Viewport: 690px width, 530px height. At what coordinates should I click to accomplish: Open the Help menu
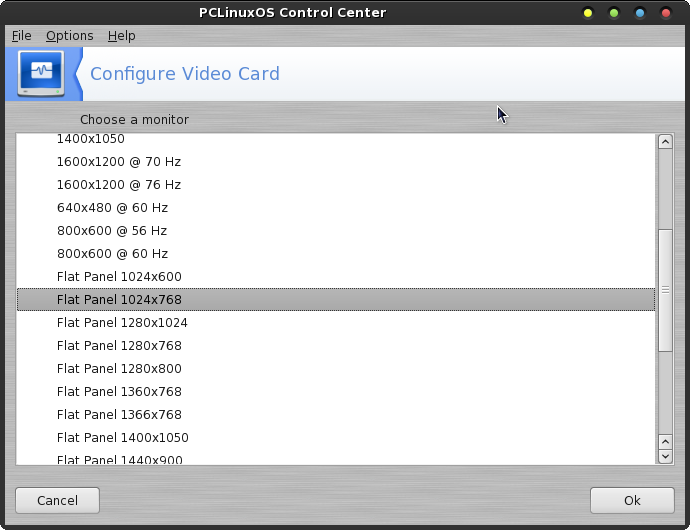click(x=121, y=36)
